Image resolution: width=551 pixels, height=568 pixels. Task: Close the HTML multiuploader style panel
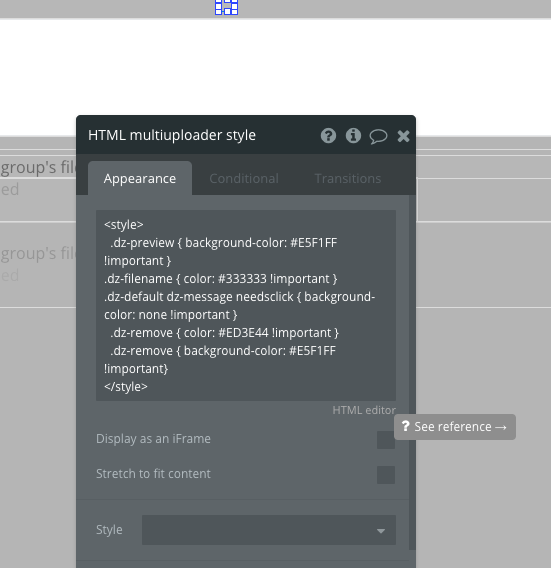(x=403, y=136)
